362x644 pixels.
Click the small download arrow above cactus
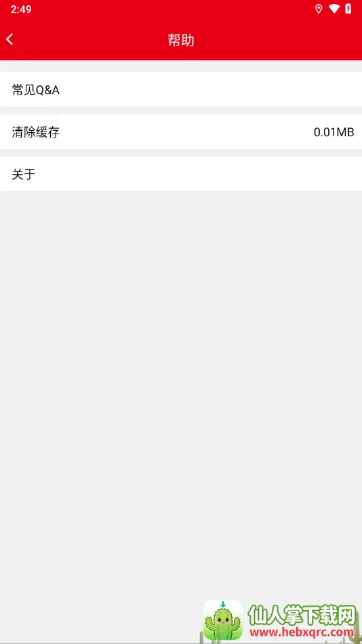click(223, 605)
